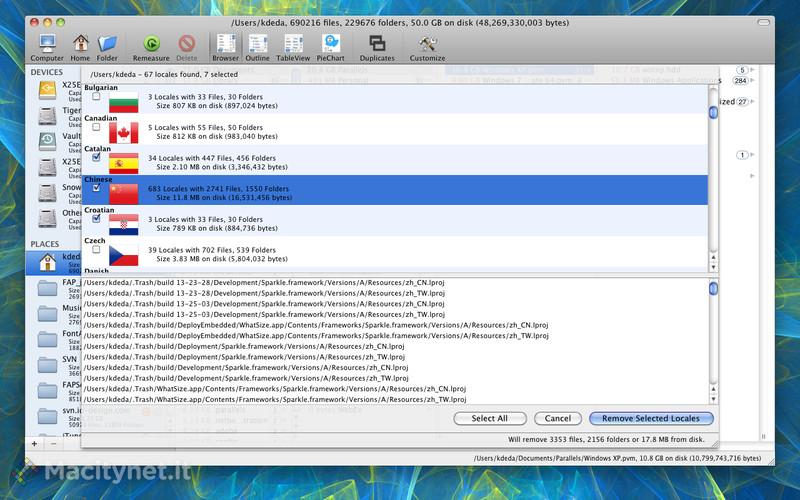Select DeployEmbedded WhatSize.app zh_TW.lproj path

coord(316,336)
